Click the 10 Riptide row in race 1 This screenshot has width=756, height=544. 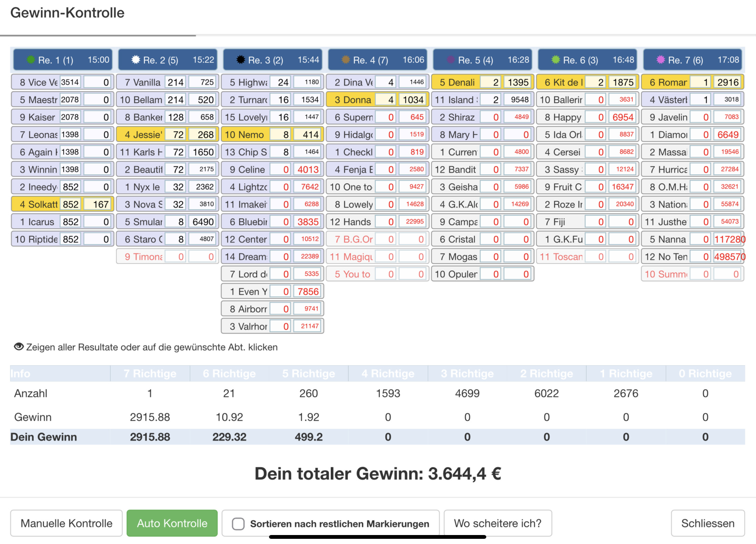(62, 239)
